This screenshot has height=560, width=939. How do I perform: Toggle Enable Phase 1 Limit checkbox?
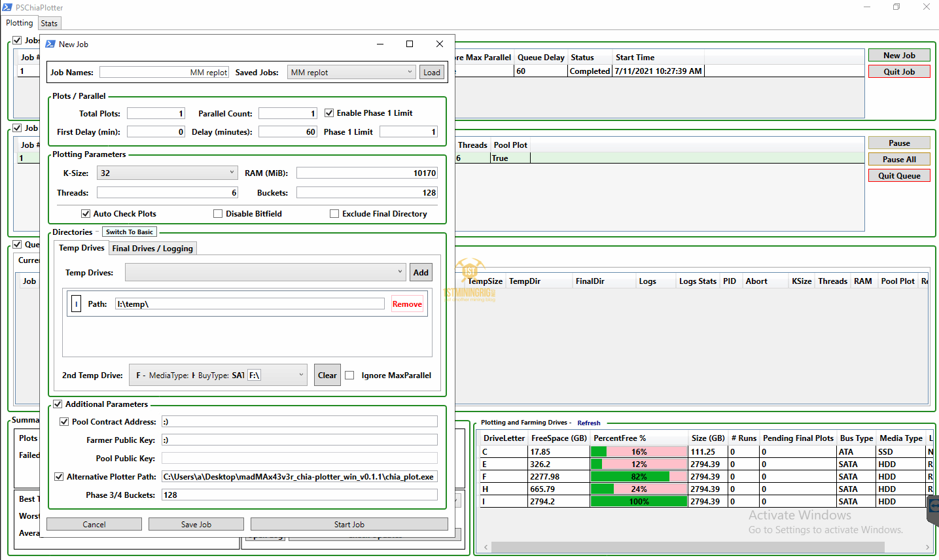[329, 113]
